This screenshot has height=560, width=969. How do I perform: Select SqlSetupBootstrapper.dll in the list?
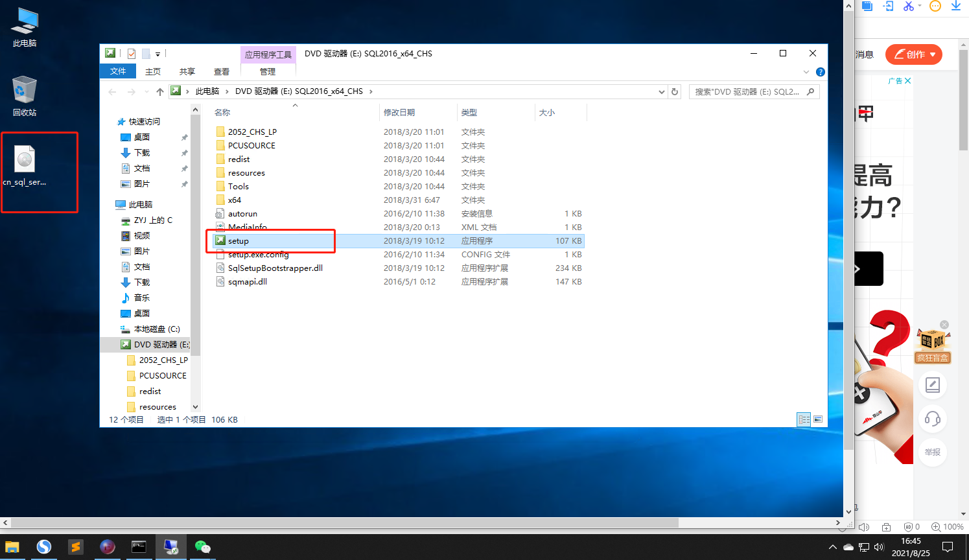pyautogui.click(x=275, y=268)
